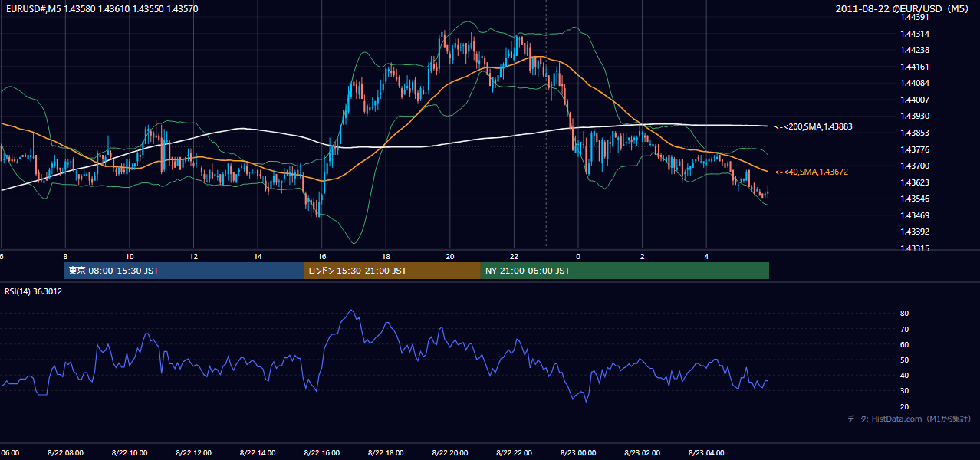Click price level 1.43930 on the axis
Image resolution: width=980 pixels, height=460 pixels.
pos(914,116)
